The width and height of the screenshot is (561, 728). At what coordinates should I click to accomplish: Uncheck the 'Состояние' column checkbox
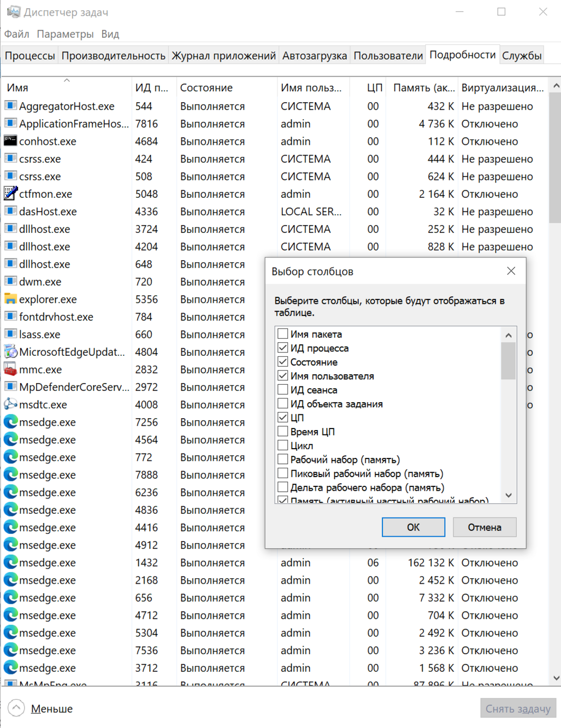pyautogui.click(x=282, y=362)
